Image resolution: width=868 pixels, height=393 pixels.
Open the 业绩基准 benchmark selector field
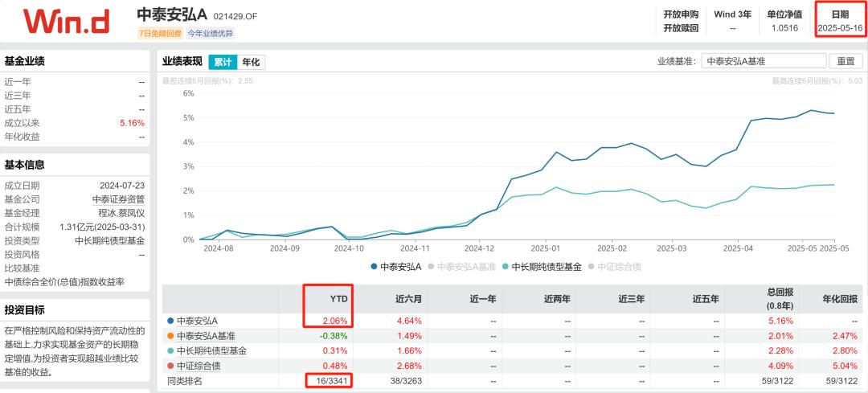pos(764,61)
